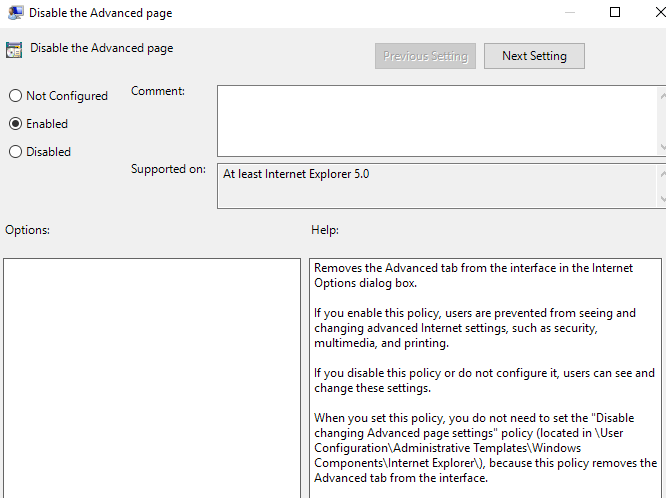Click the Options label
The image size is (666, 498).
point(27,230)
